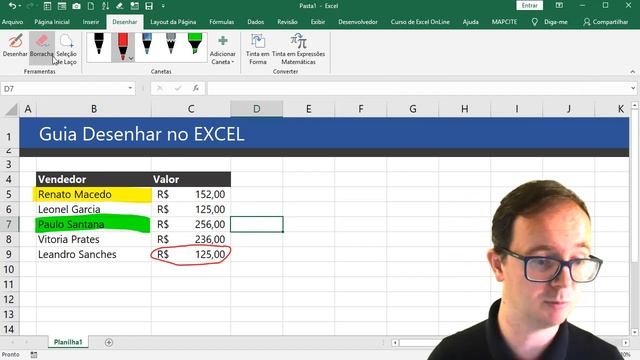Select the Planilha1 sheet tab
Image resolution: width=640 pixels, height=360 pixels.
click(x=68, y=342)
